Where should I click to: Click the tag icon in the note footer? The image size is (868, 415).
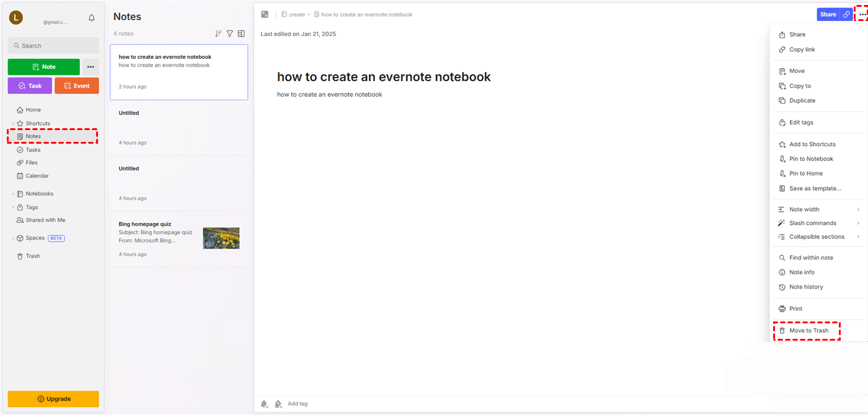tap(278, 404)
